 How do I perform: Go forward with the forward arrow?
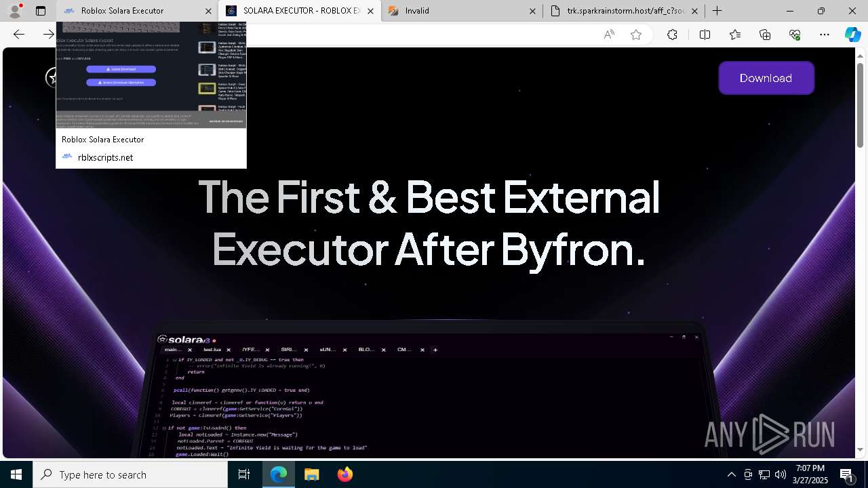coord(49,35)
